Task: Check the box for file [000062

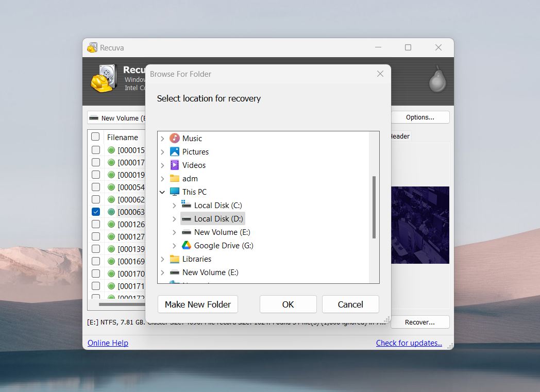Action: pos(96,200)
